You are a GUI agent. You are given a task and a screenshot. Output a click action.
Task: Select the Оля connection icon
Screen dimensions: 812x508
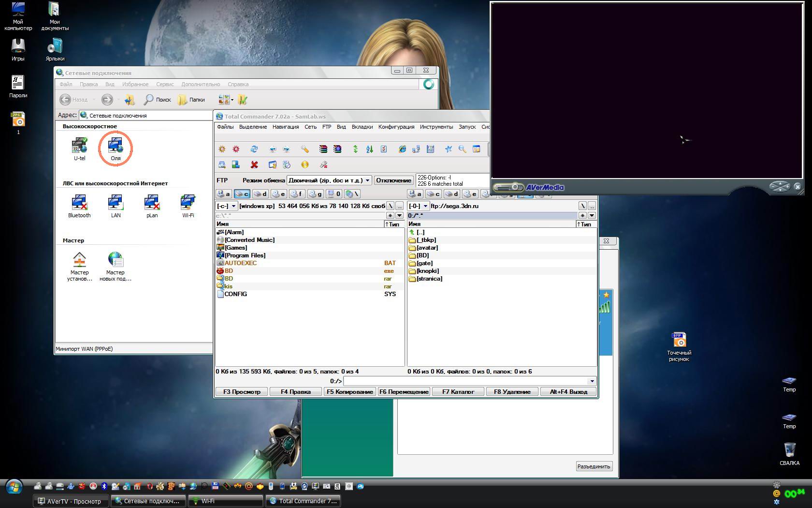tap(116, 149)
